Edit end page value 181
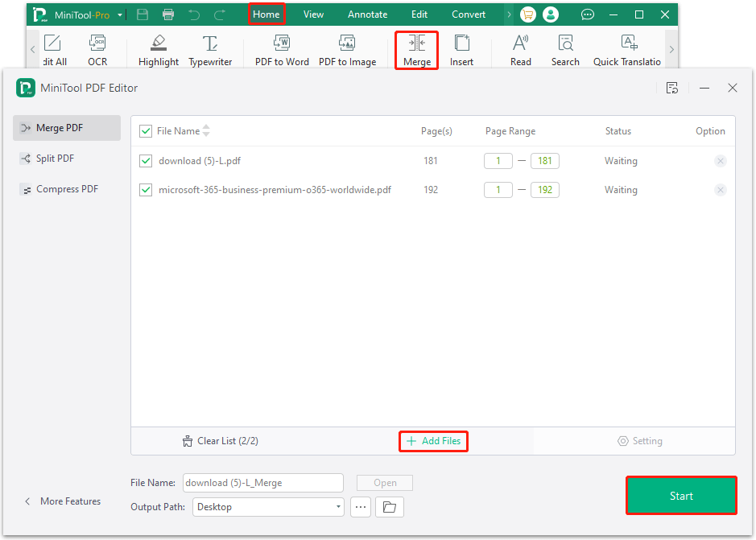 [x=545, y=161]
